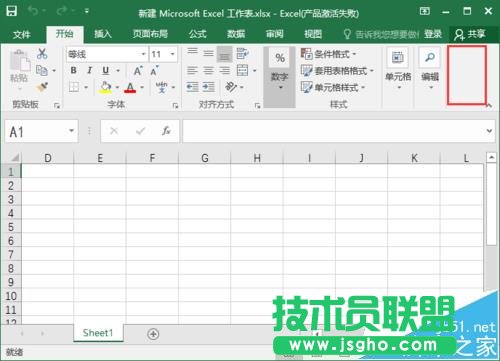The width and height of the screenshot is (500, 361).
Task: Click the Decrease Indent icon
Action: 192,87
